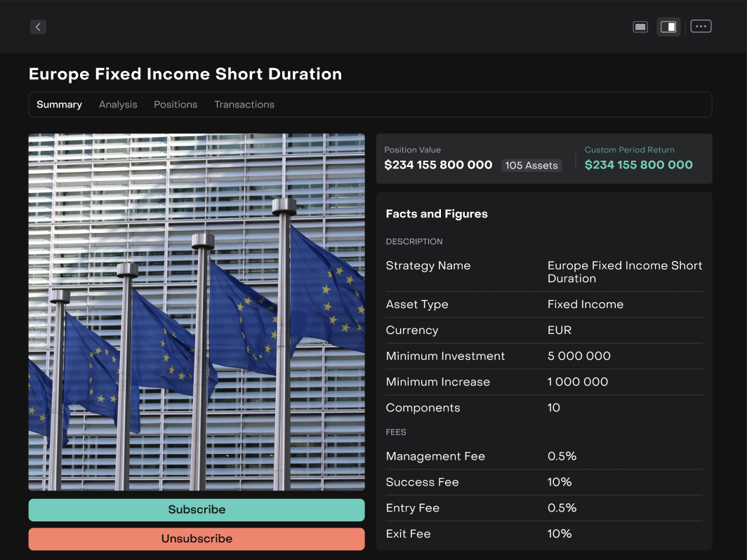Click the Facts and Figures heading
The width and height of the screenshot is (747, 560).
pos(437,214)
